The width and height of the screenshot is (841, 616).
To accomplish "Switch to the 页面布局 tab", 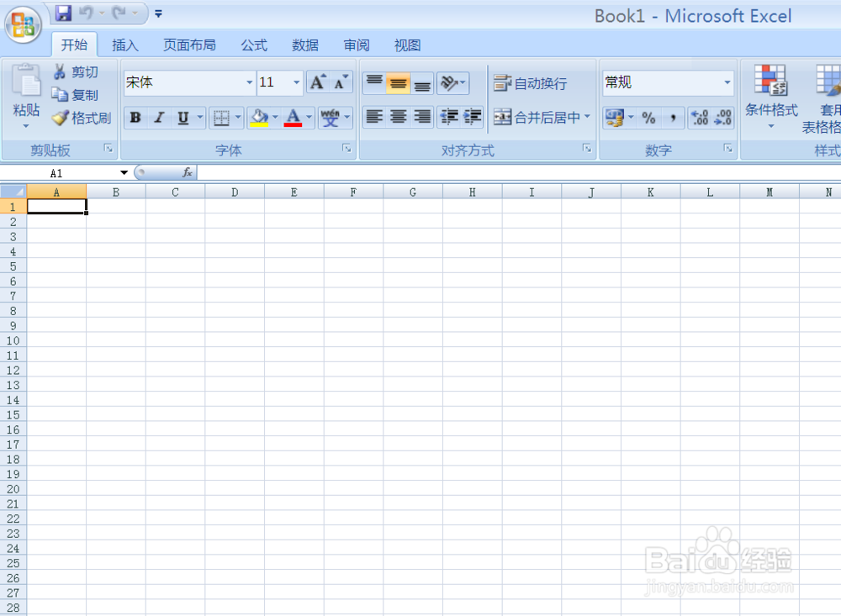I will click(189, 45).
